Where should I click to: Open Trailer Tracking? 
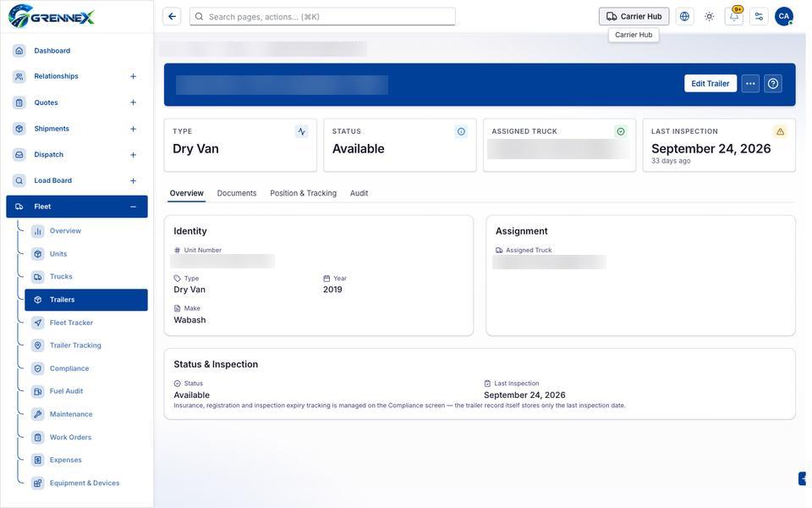tap(86, 345)
